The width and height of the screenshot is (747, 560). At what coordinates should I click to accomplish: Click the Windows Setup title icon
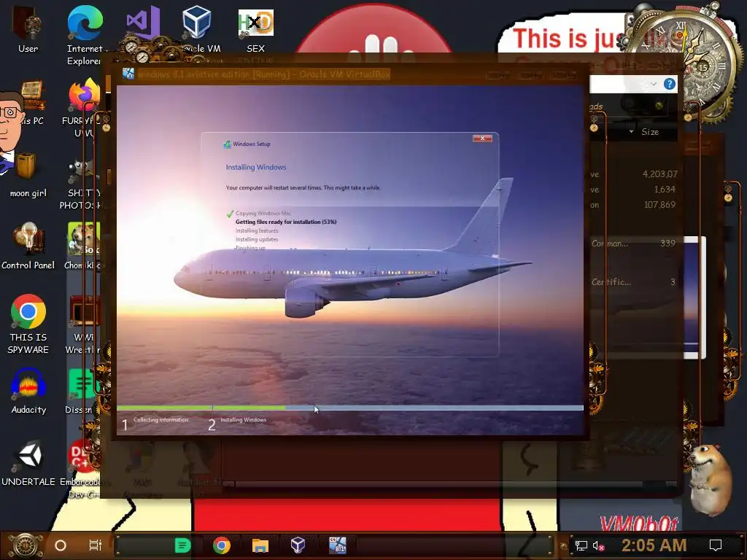coord(228,144)
